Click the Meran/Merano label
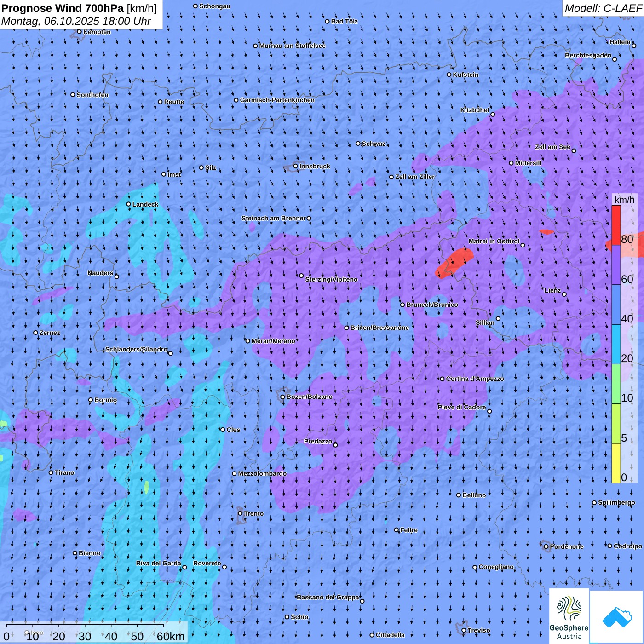This screenshot has height=644, width=644. 273,341
